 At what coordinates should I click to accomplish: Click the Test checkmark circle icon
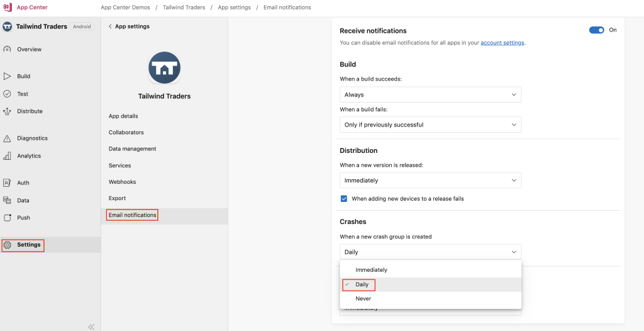(7, 94)
